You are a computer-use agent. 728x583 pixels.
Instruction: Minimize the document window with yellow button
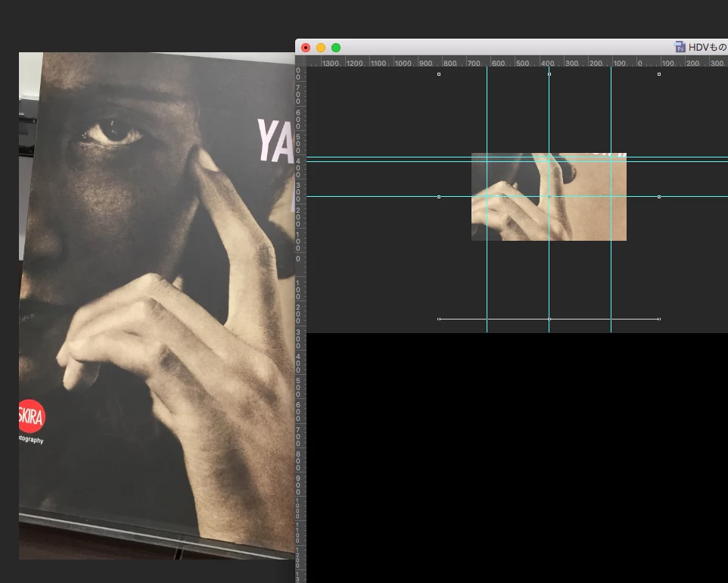tap(321, 48)
